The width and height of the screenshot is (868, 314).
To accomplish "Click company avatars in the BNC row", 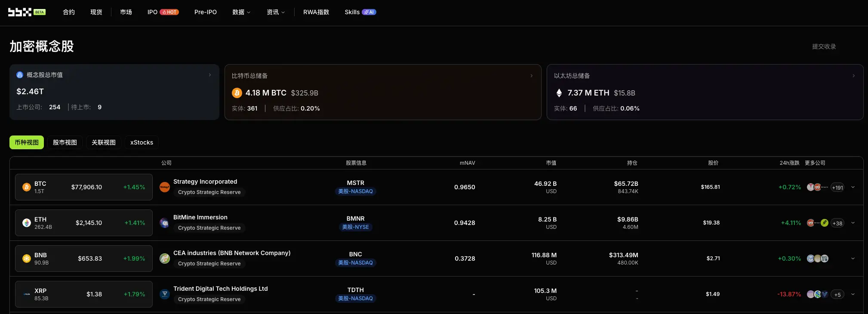I will 818,259.
